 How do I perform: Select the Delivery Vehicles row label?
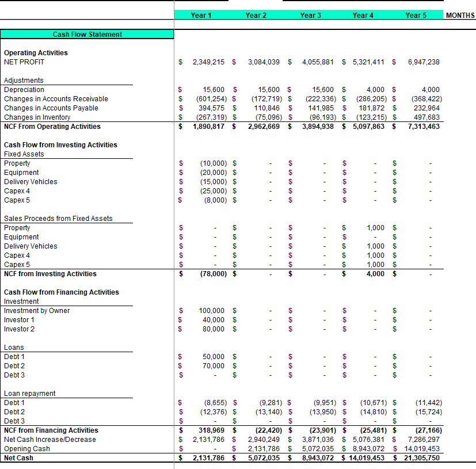(31, 181)
